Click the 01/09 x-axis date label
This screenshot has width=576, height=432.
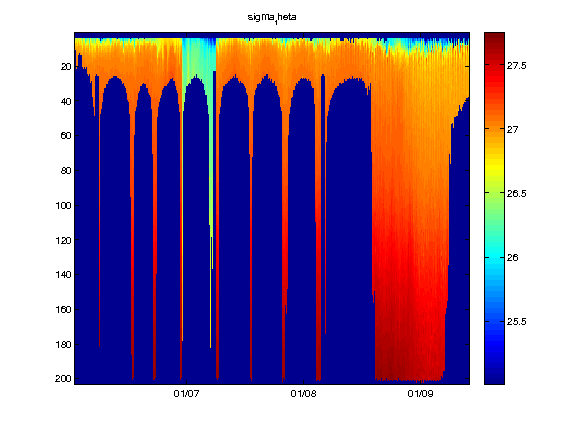tap(420, 394)
